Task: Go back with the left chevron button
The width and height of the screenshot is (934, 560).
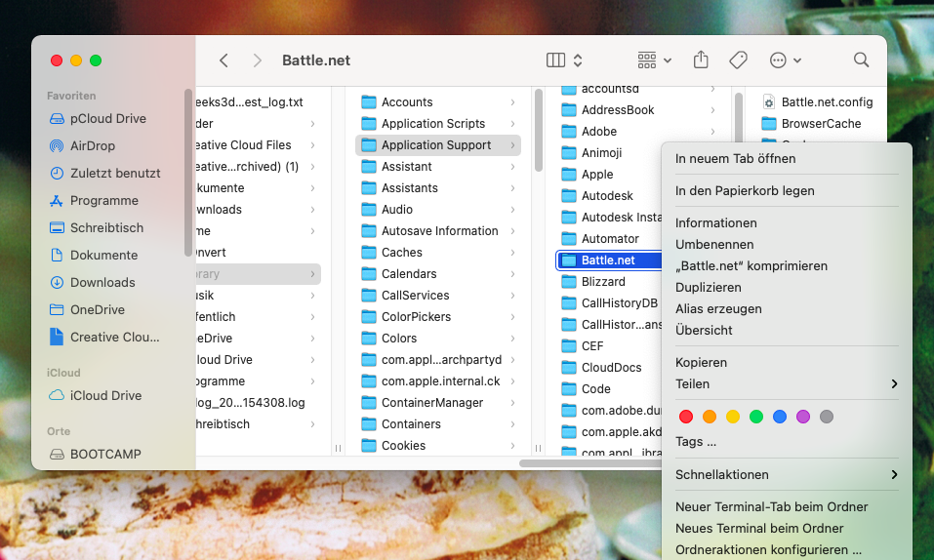Action: click(x=223, y=60)
